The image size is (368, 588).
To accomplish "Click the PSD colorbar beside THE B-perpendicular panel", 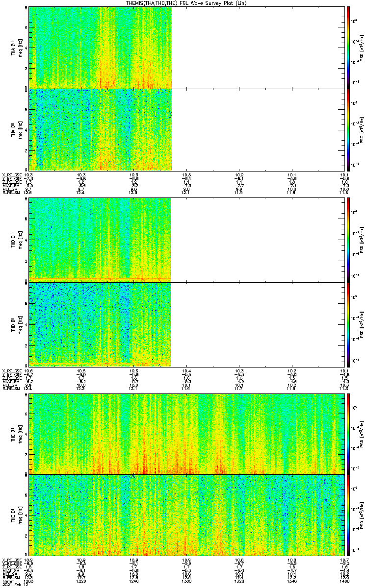I will 348,434.
